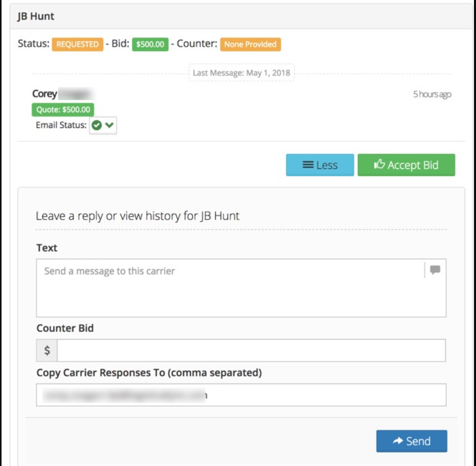Viewport: 476px width, 466px height.
Task: Click the speech bubble icon in Text box
Action: tap(435, 270)
